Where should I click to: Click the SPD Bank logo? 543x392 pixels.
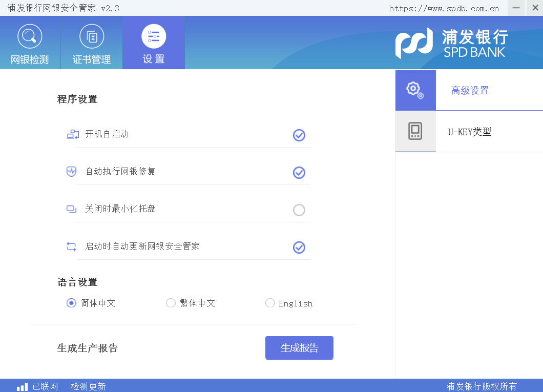(452, 43)
